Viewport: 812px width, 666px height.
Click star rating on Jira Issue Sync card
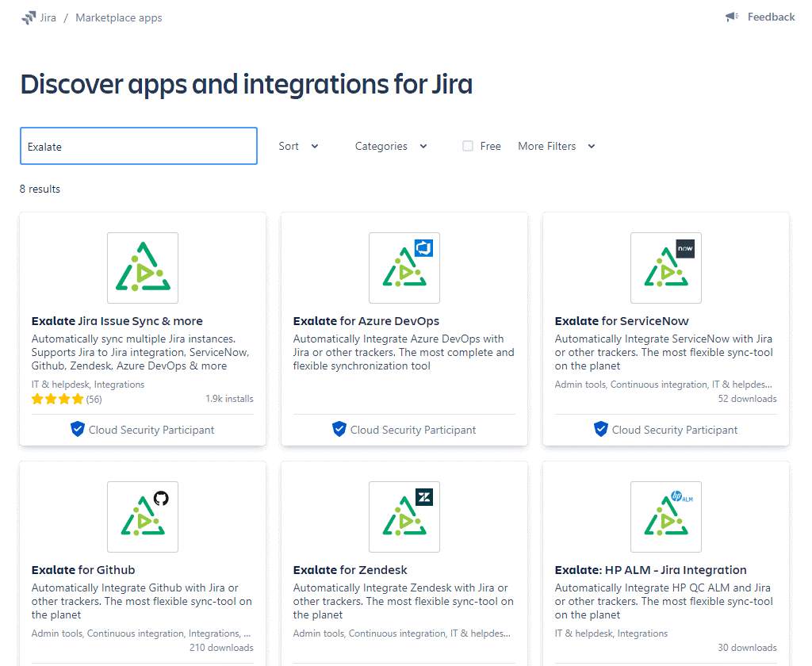pyautogui.click(x=57, y=399)
